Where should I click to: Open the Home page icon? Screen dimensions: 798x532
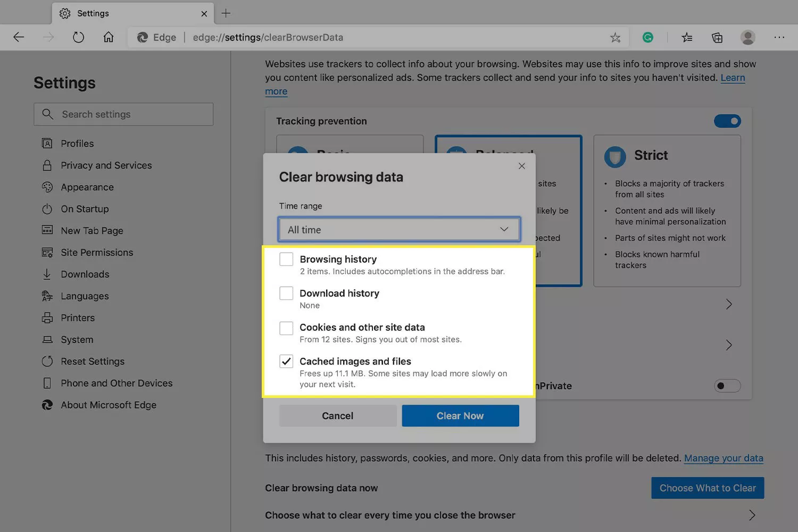pos(109,37)
